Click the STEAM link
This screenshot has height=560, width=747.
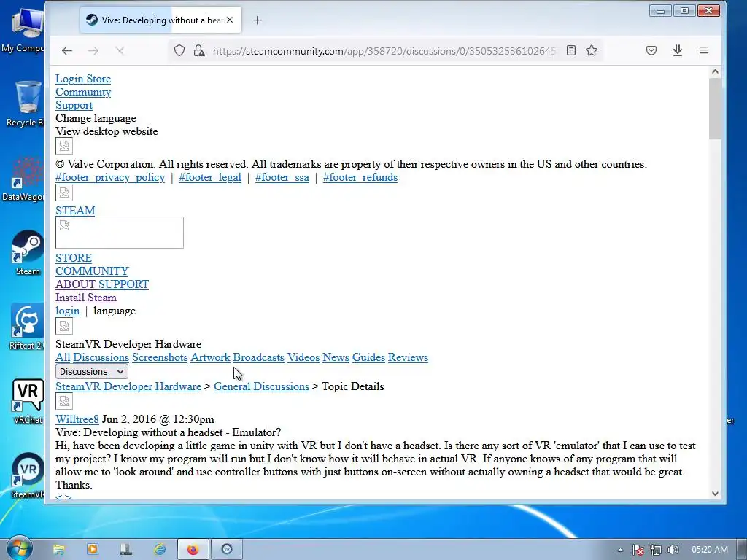click(x=75, y=211)
